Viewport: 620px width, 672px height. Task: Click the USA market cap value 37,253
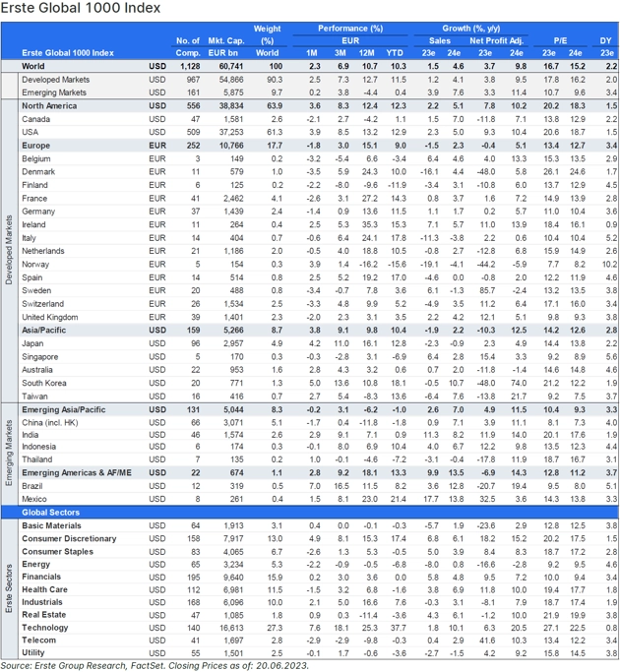(x=230, y=132)
